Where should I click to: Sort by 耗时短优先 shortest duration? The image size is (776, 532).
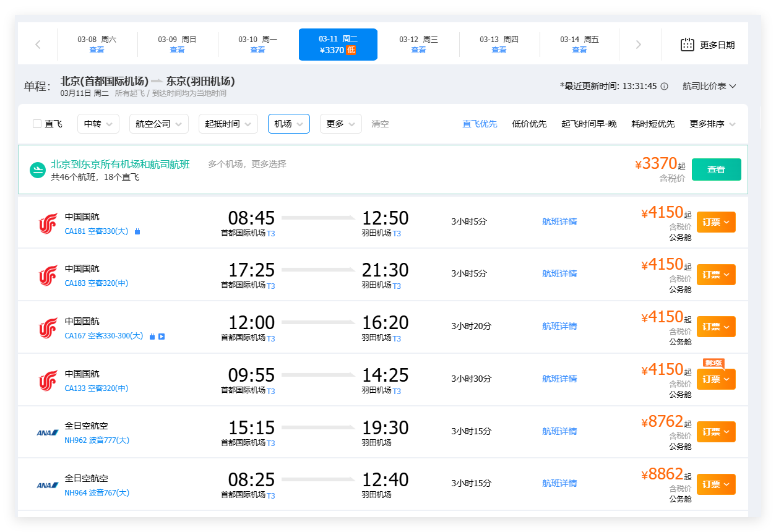point(653,124)
